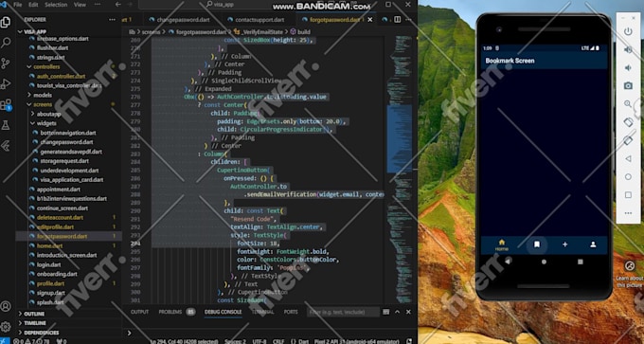The image size is (644, 344).
Task: Click the emulator zoom magnifier icon
Action: click(x=628, y=103)
